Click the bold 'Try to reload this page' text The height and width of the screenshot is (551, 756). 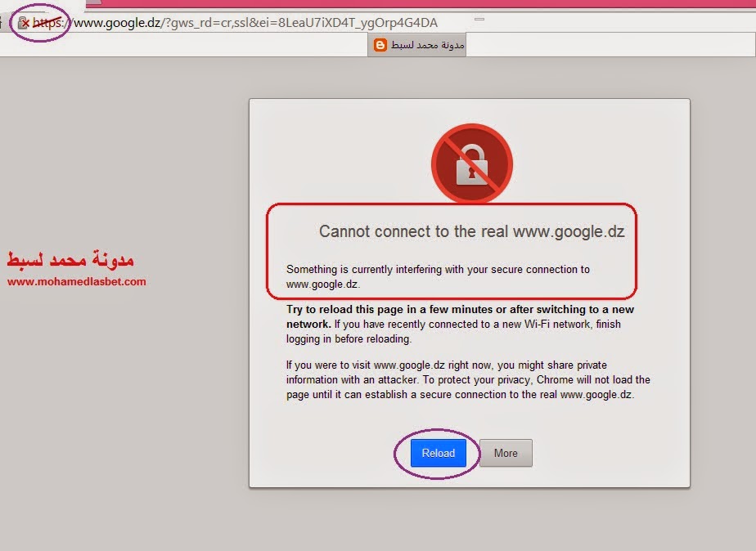[x=460, y=316]
